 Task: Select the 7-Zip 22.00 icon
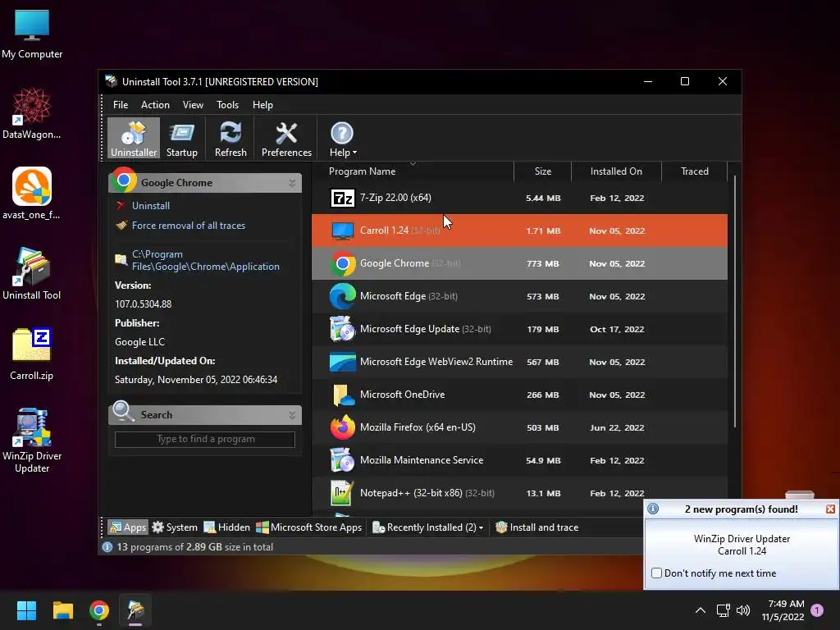[342, 199]
